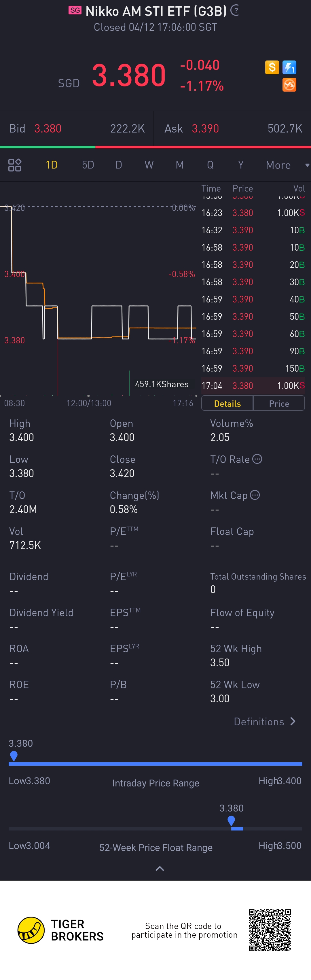Click the help question mark beside G3B title

pos(235,10)
